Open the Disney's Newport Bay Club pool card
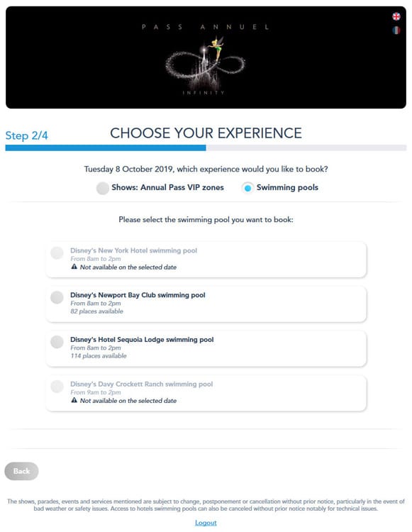The height and width of the screenshot is (532, 412). pyautogui.click(x=206, y=304)
